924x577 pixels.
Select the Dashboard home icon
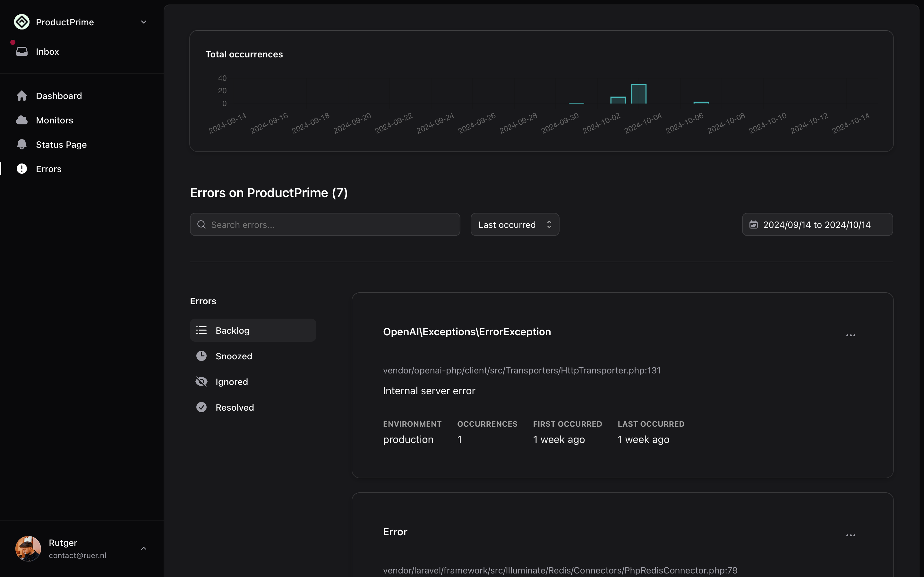(x=22, y=96)
